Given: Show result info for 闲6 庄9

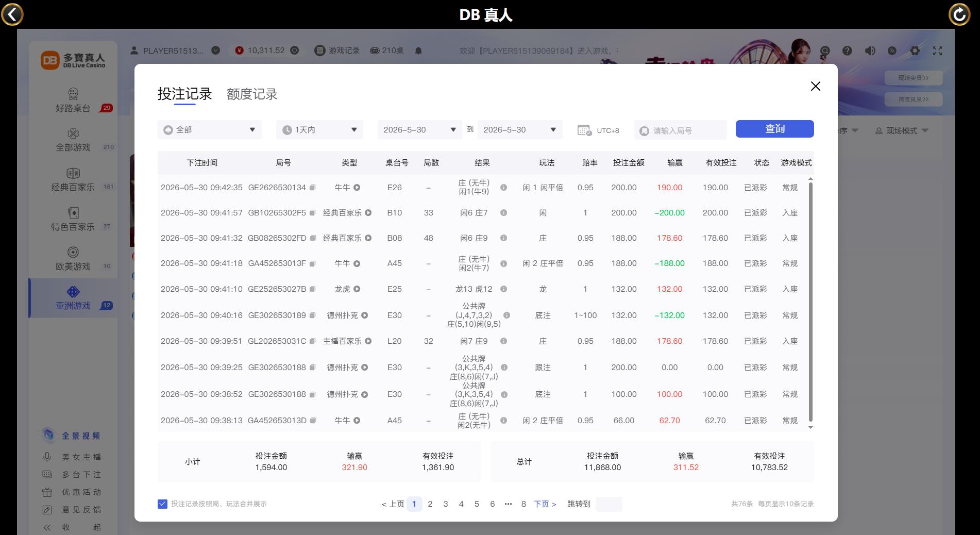Looking at the screenshot, I should click(x=503, y=238).
